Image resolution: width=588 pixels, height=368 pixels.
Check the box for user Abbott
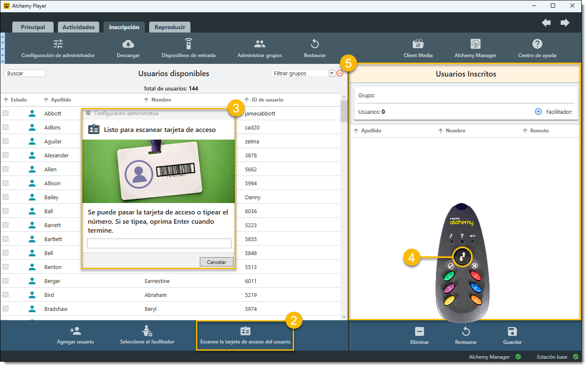5,113
